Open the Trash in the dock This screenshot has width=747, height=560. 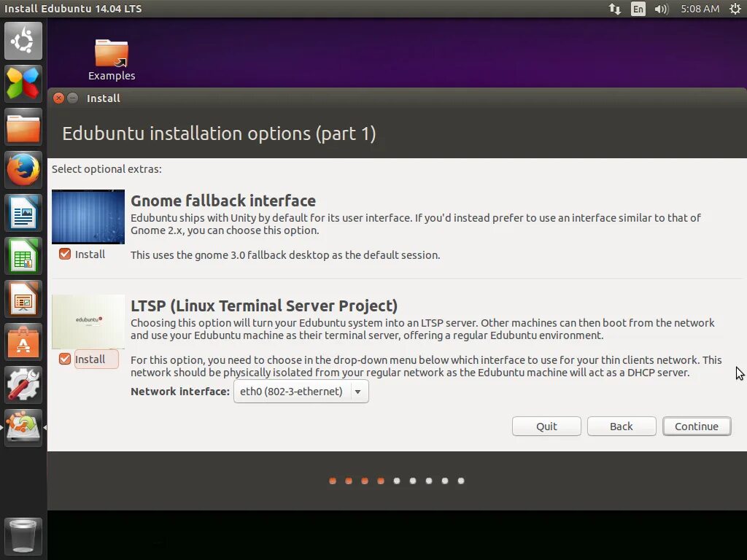click(23, 536)
